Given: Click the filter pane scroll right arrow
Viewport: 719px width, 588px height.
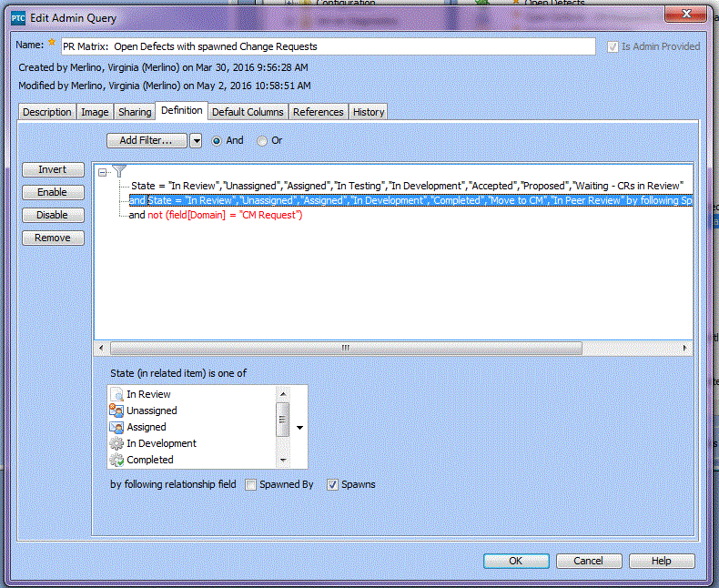Looking at the screenshot, I should [684, 348].
